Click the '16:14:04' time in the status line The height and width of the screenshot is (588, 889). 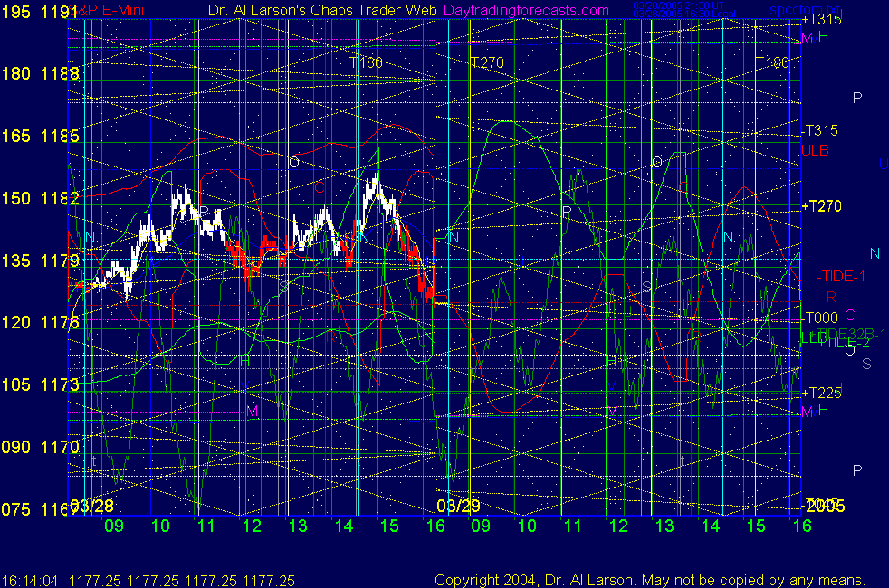30,581
